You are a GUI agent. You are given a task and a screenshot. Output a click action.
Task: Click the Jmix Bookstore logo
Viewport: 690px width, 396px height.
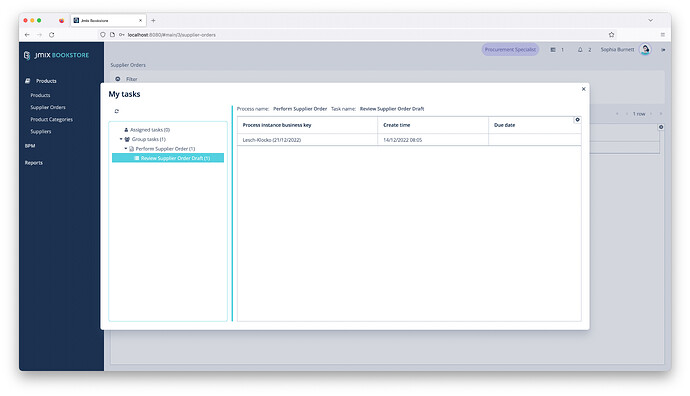[x=56, y=55]
